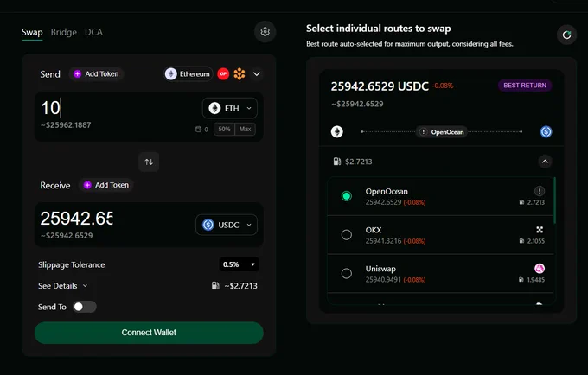This screenshot has width=588, height=375.
Task: Select the Ethereum network chip
Action: [x=189, y=73]
